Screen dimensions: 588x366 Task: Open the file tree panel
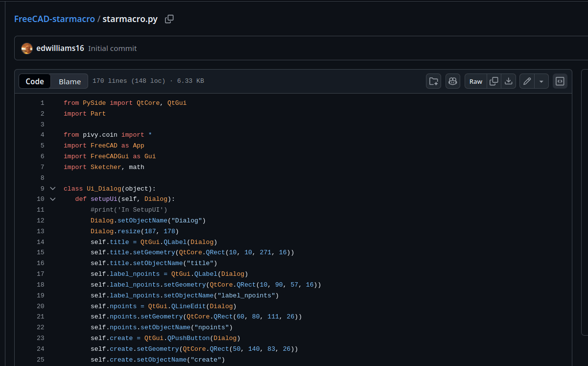click(x=433, y=81)
